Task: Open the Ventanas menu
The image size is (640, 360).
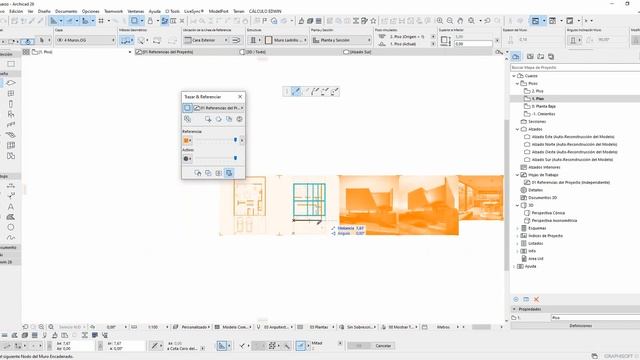Action: click(136, 11)
